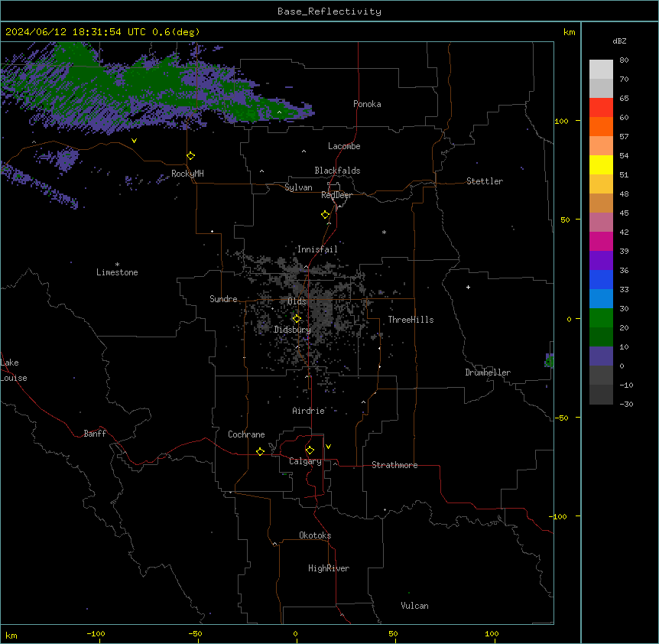Click the yellow radar marker near Didsbury
Image resolution: width=659 pixels, height=644 pixels.
[297, 319]
